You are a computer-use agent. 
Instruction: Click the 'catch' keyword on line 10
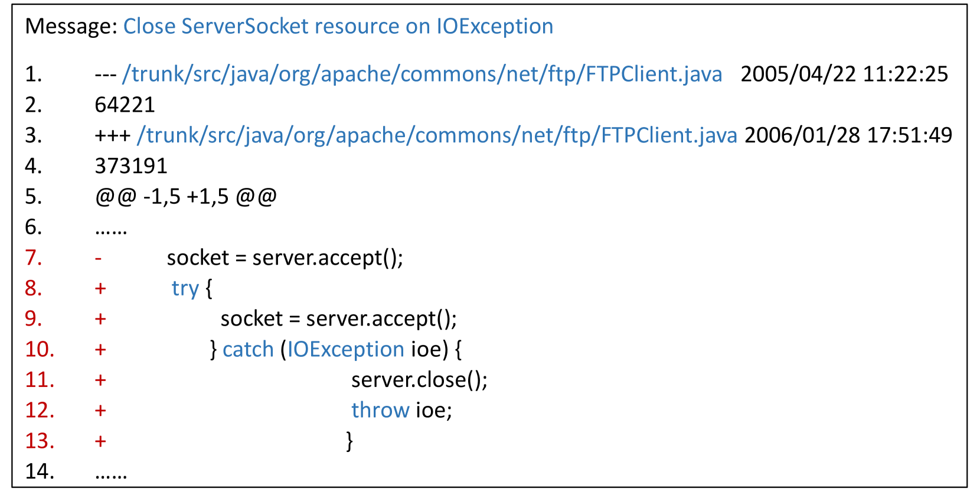pyautogui.click(x=248, y=350)
